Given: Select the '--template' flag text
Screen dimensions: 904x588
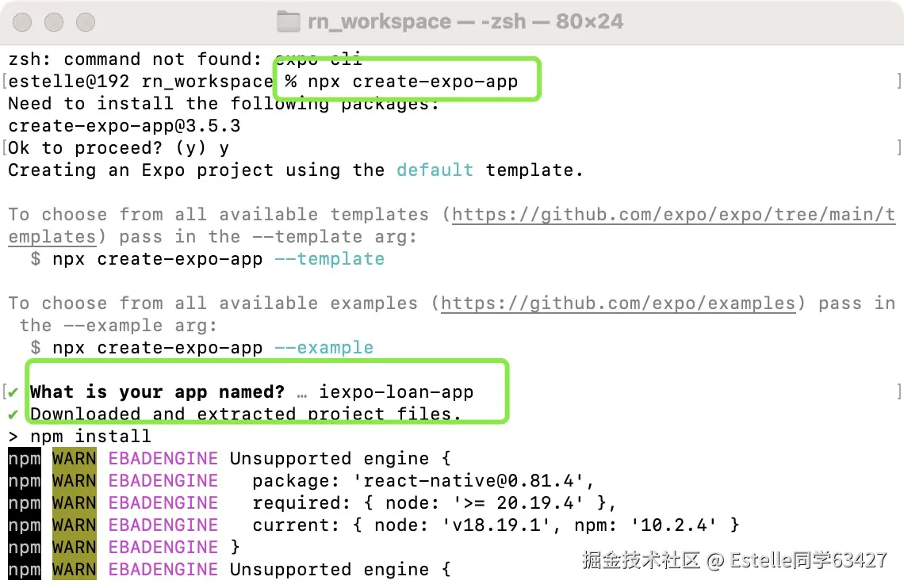Looking at the screenshot, I should tap(329, 259).
